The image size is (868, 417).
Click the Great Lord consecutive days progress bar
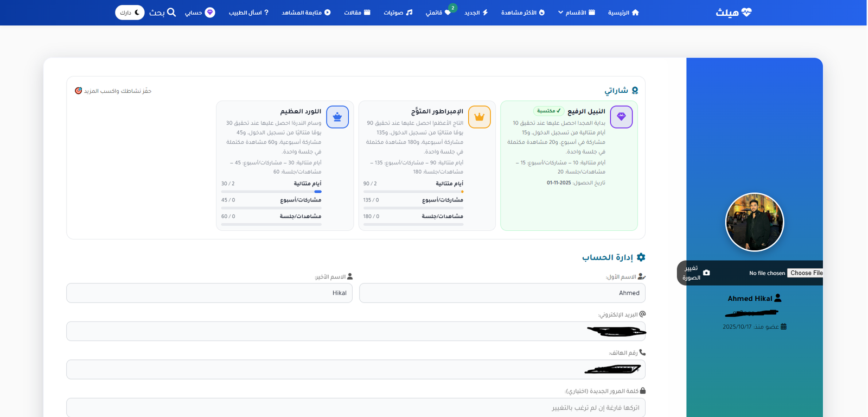click(x=271, y=192)
